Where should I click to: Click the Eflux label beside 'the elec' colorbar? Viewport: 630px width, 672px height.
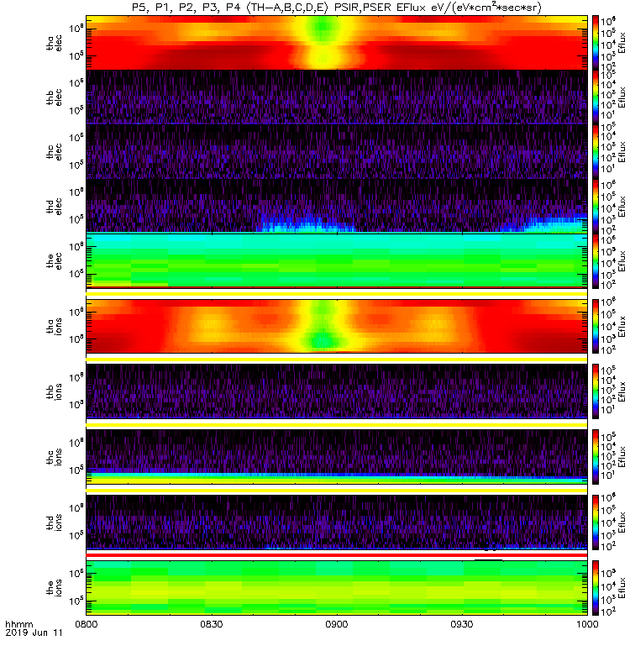622,260
